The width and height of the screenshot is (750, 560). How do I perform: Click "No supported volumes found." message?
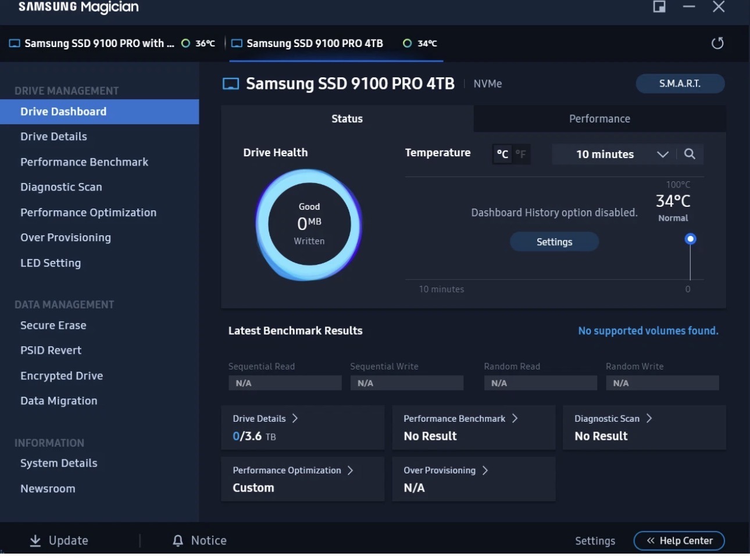[648, 331]
